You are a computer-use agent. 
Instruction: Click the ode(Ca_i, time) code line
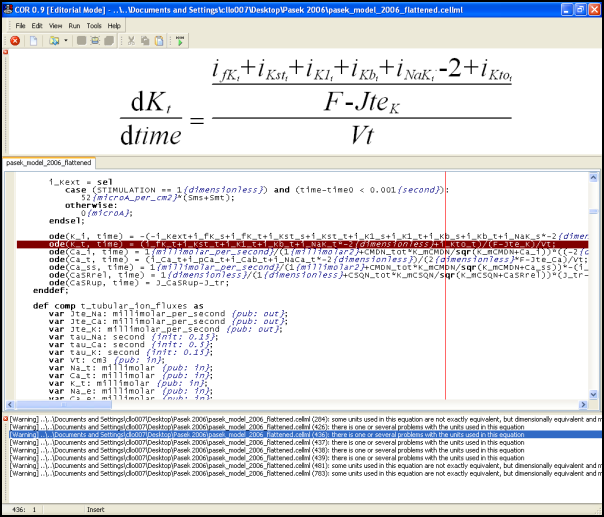pos(318,252)
